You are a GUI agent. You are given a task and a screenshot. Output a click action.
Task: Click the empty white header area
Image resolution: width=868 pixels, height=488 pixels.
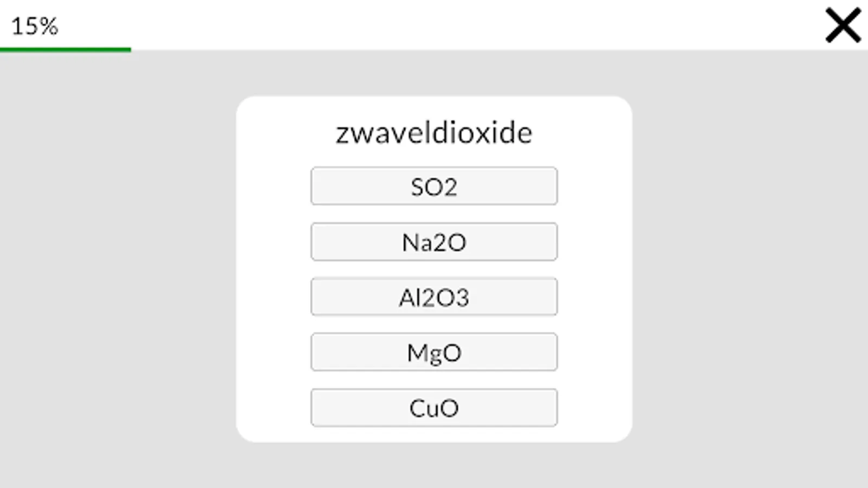(434, 24)
